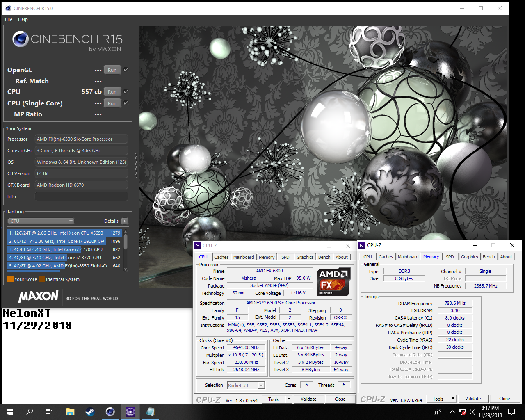Image resolution: width=525 pixels, height=420 pixels.
Task: Switch to Caches tab in left CPU-Z
Action: click(x=221, y=257)
